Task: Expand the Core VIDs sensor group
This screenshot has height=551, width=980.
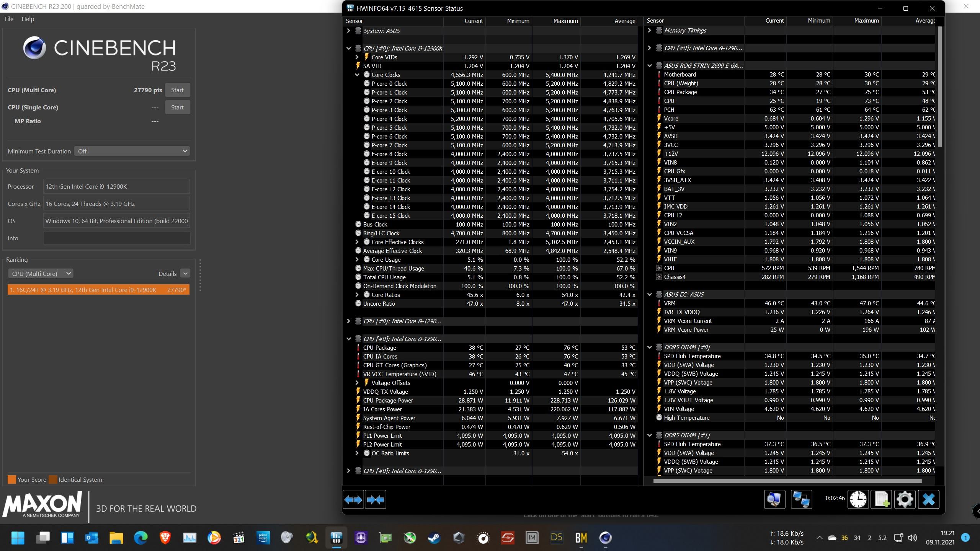Action: point(357,57)
